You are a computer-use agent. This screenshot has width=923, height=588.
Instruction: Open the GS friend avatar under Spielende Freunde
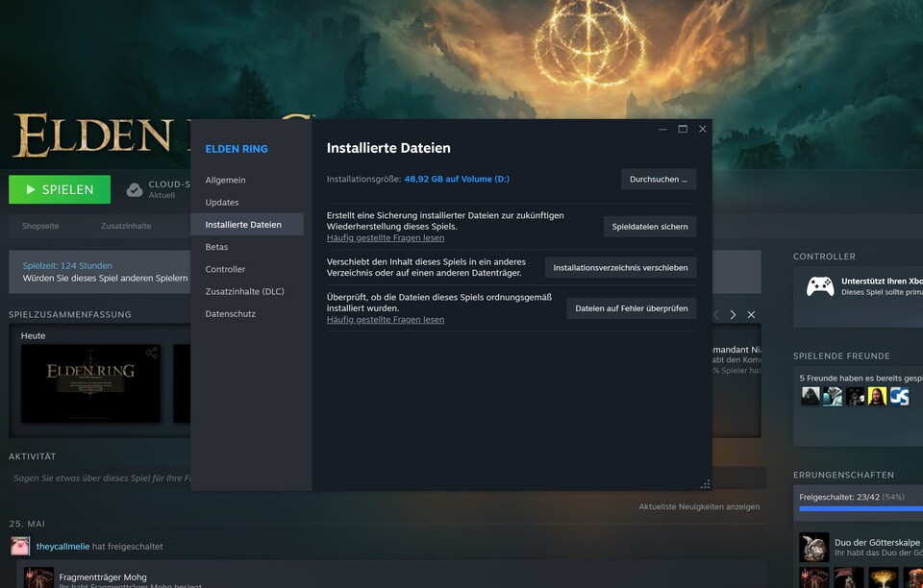tap(899, 396)
